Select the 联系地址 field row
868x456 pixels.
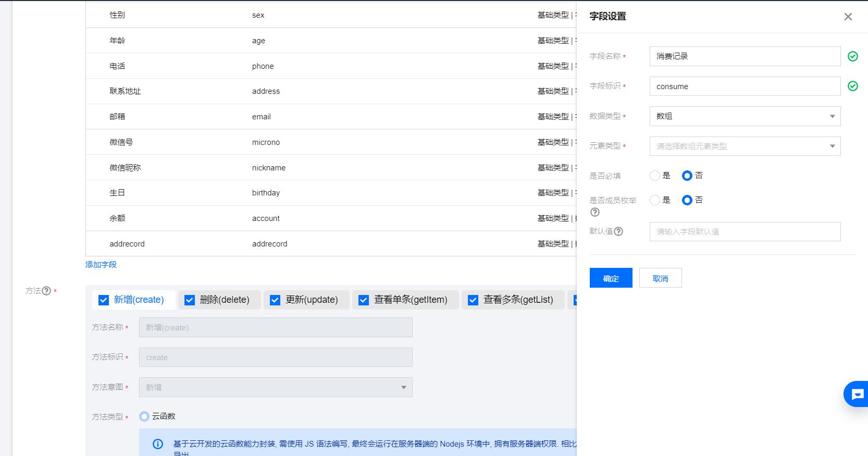331,91
